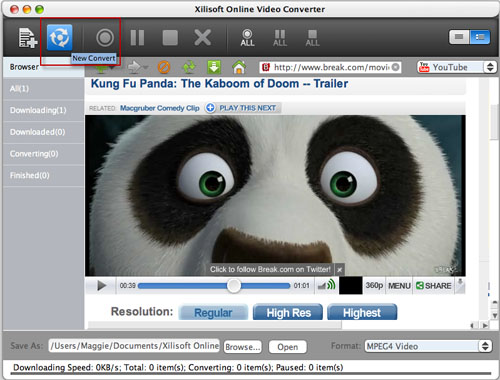
Task: Go forward with the gray arrow
Action: point(136,67)
